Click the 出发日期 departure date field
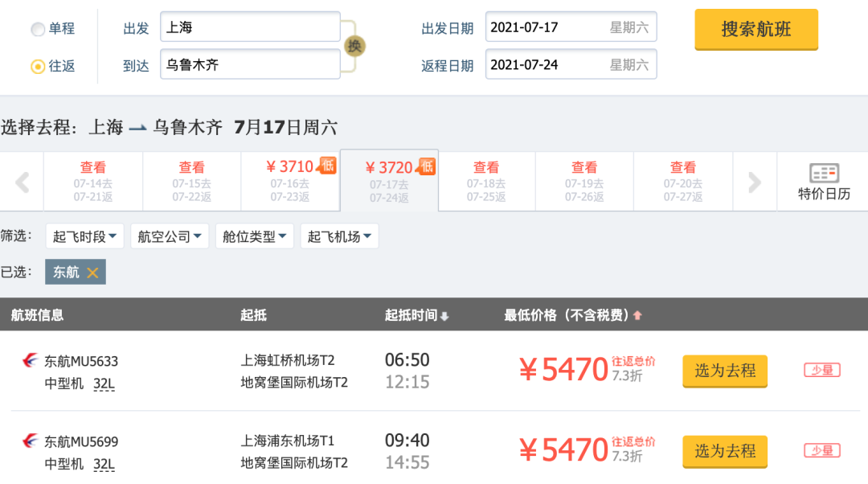Viewport: 868px width, 484px height. [x=571, y=27]
